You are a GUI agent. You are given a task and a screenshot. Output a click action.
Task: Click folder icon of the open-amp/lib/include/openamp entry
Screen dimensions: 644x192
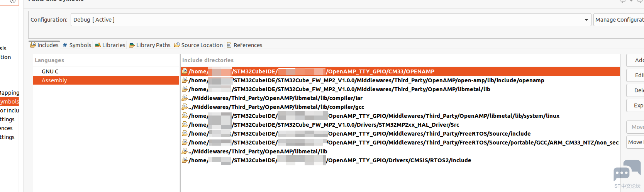[185, 80]
